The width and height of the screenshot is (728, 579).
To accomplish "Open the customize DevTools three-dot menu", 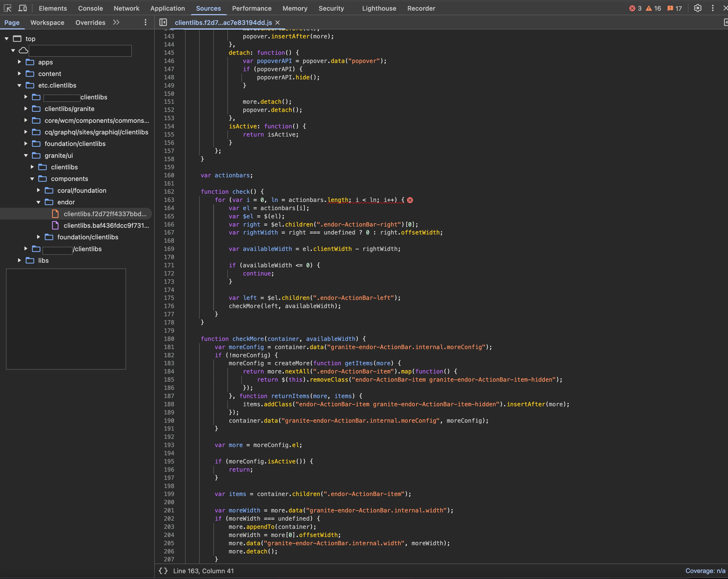I will tap(713, 8).
